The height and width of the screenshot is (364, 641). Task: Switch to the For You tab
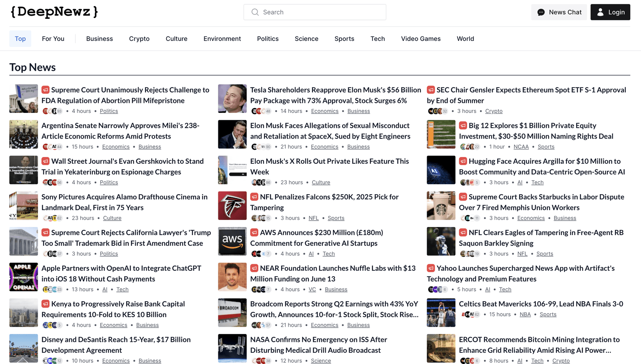click(x=53, y=39)
